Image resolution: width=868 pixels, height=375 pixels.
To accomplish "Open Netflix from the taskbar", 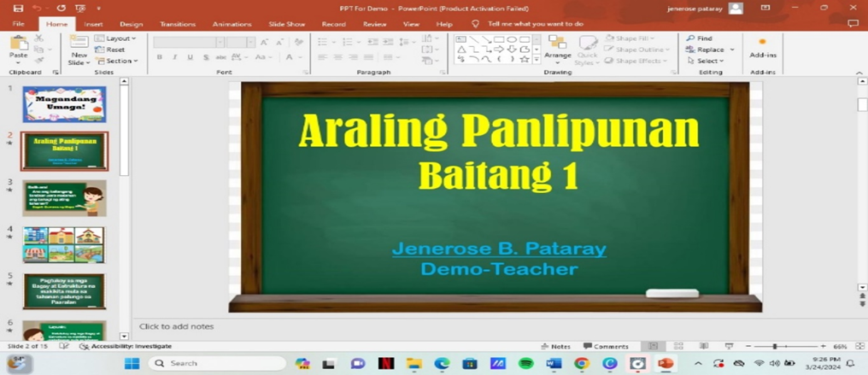I will tap(386, 363).
